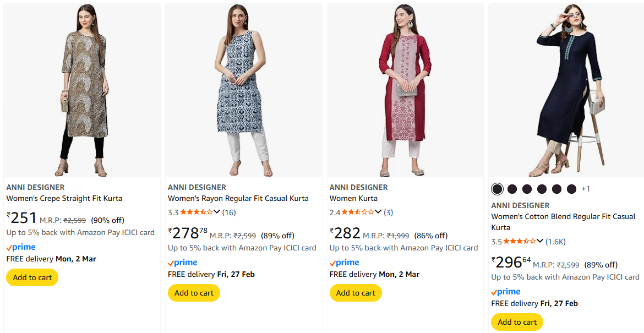The image size is (644, 333).
Task: Click the Prime badge under the Crepe Kurta
Action: [x=21, y=247]
